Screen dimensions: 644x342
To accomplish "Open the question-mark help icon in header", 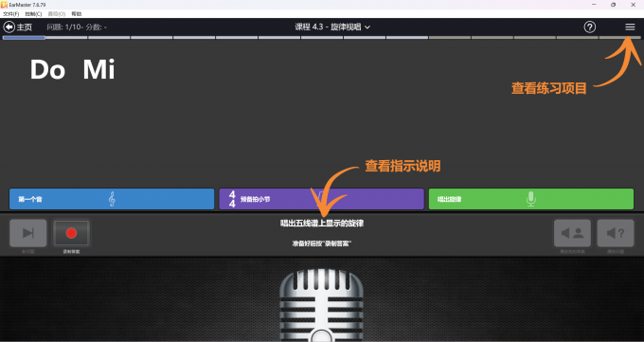I will [590, 27].
